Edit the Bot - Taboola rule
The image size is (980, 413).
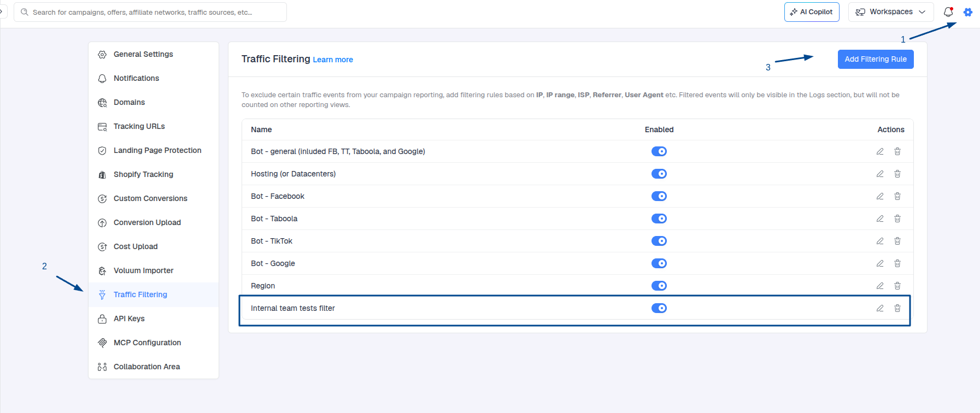(880, 219)
